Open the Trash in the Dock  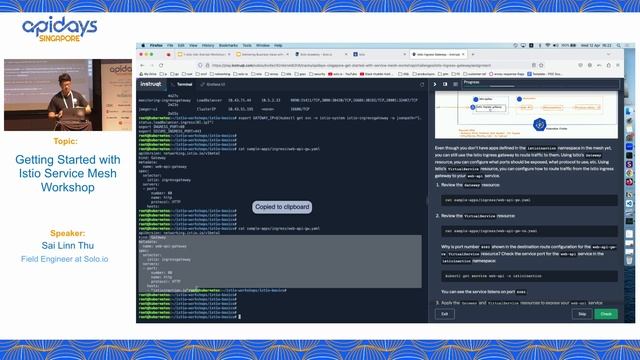pyautogui.click(x=629, y=260)
